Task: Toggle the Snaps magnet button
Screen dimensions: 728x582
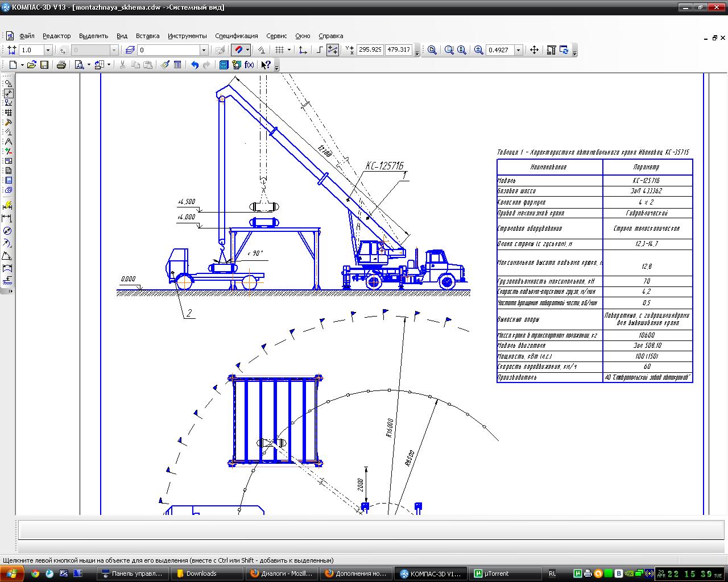Action: pos(239,50)
